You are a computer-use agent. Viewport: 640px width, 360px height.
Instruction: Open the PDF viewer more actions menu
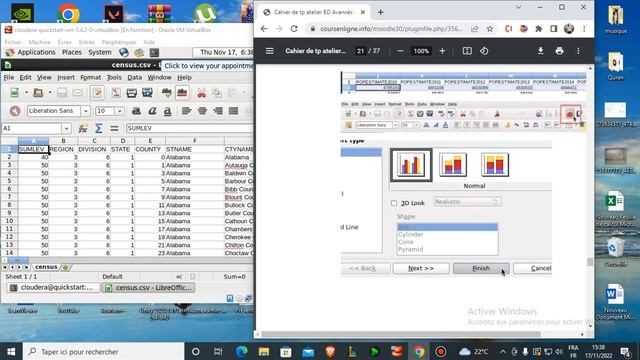(578, 51)
